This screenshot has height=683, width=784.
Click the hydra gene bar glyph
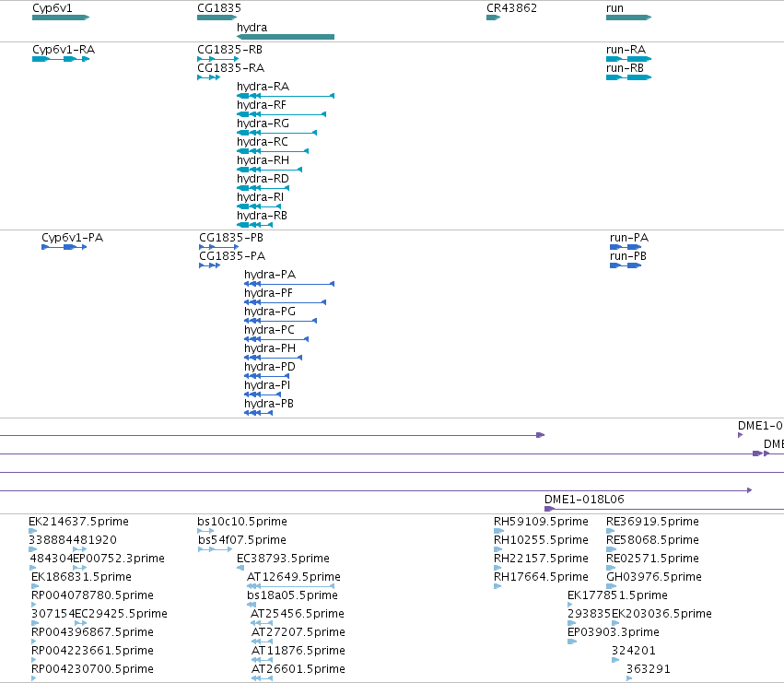coord(286,37)
